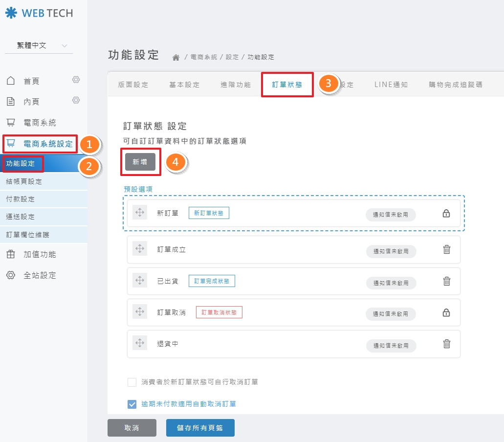Click the home icon in breadcrumb
504x442 pixels.
[176, 57]
